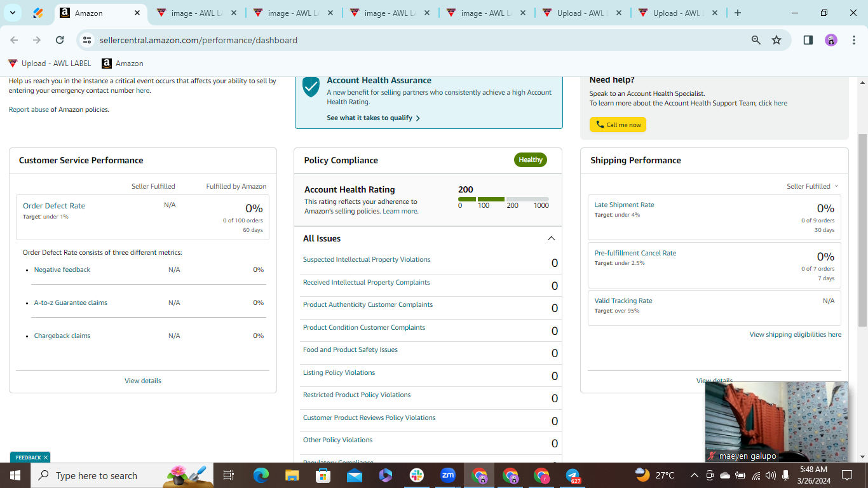Open the Report abuse link

[29, 109]
